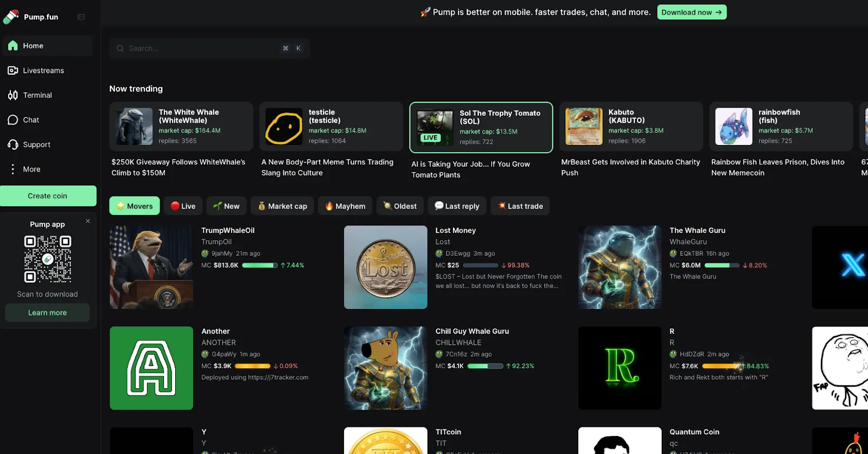Open the Chill Guy Whale Guru title
This screenshot has height=454, width=868.
(x=472, y=331)
